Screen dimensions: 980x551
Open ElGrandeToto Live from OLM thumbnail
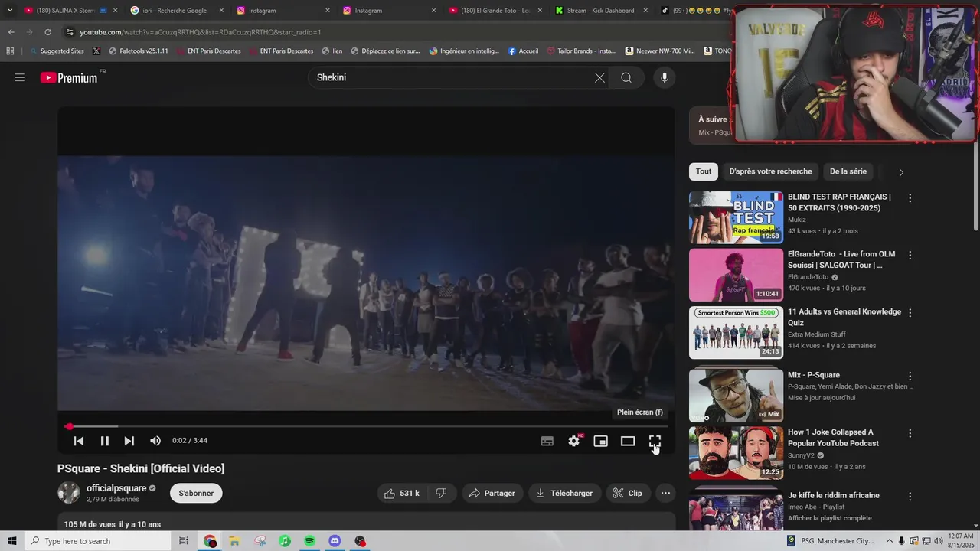tap(736, 275)
